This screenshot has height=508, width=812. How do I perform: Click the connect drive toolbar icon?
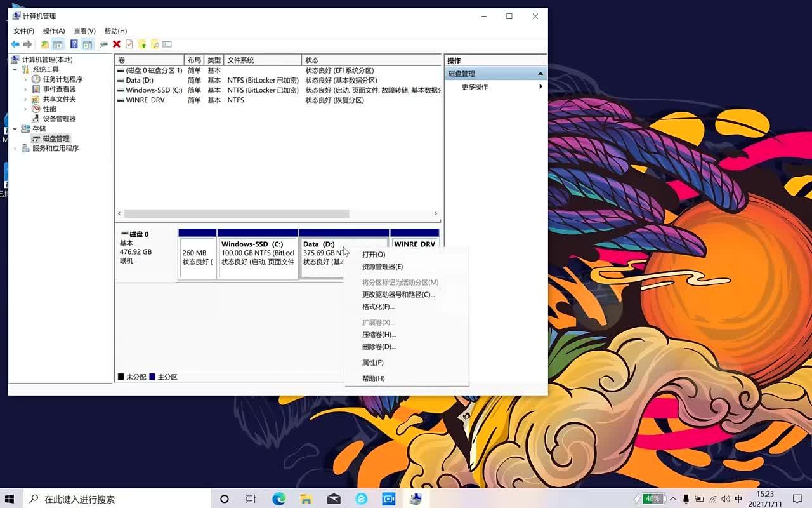[x=103, y=44]
